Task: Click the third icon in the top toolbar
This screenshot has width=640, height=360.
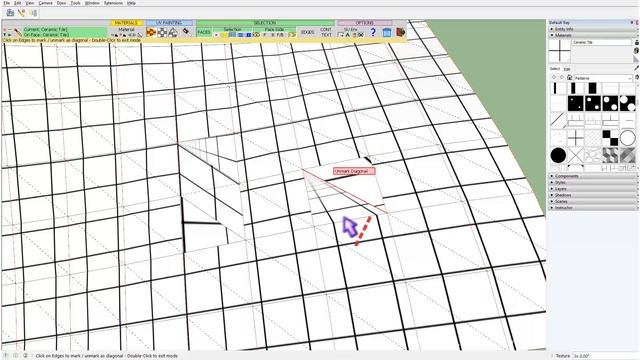Action: point(33,13)
